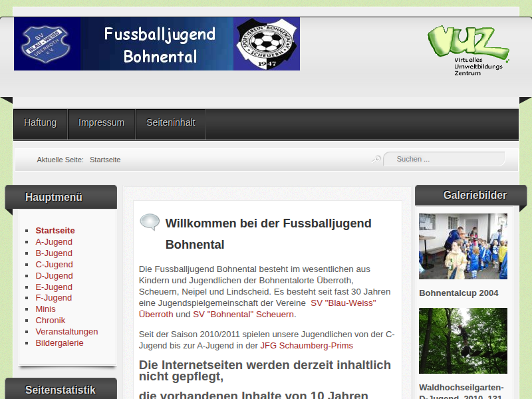Screen dimensions: 532x399
Task: Click the Fussballjugend Bohnental banner title
Action: (160, 44)
